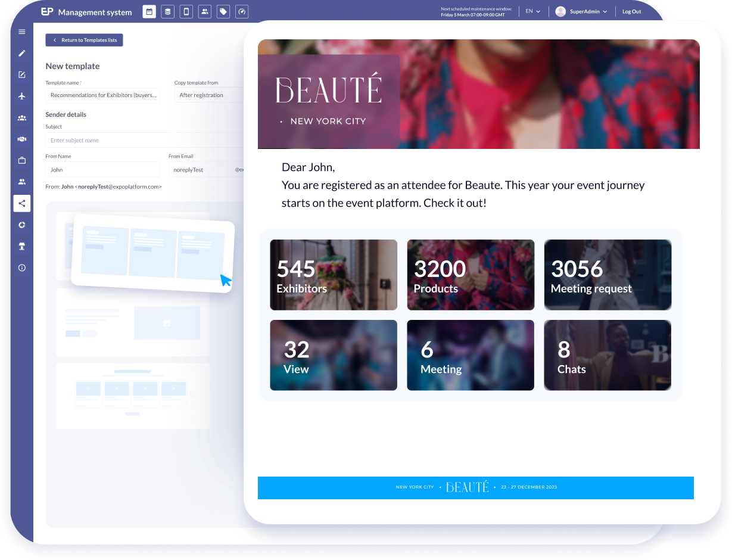Click Return to Templates lists button
Viewport: 732px width, 560px height.
[x=84, y=40]
